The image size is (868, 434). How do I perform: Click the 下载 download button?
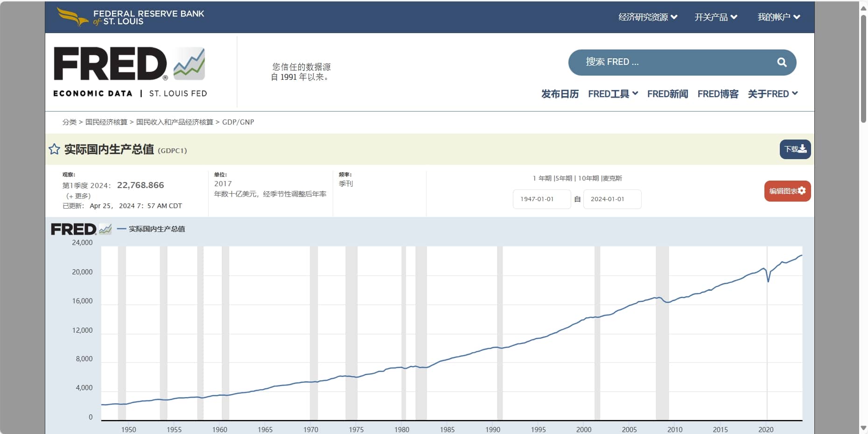(x=795, y=149)
